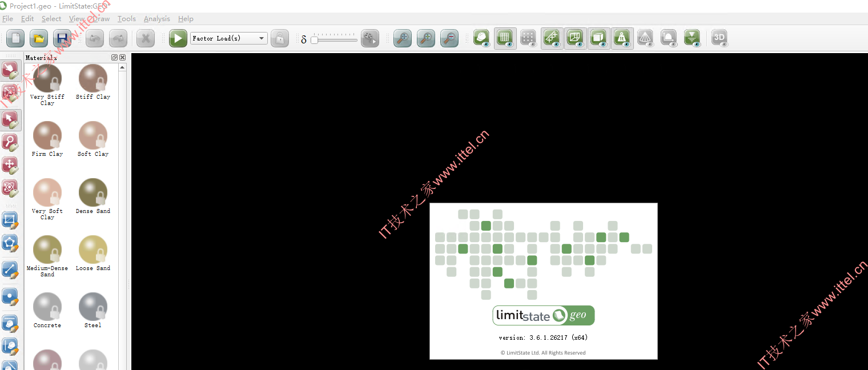Toggle the weight loads visibility button
This screenshot has height=370, width=868.
[622, 38]
